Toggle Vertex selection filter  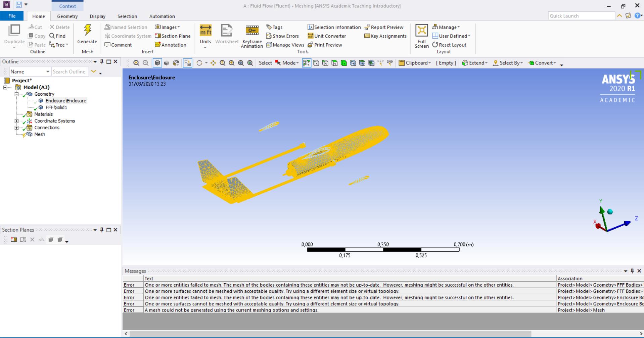pos(316,63)
